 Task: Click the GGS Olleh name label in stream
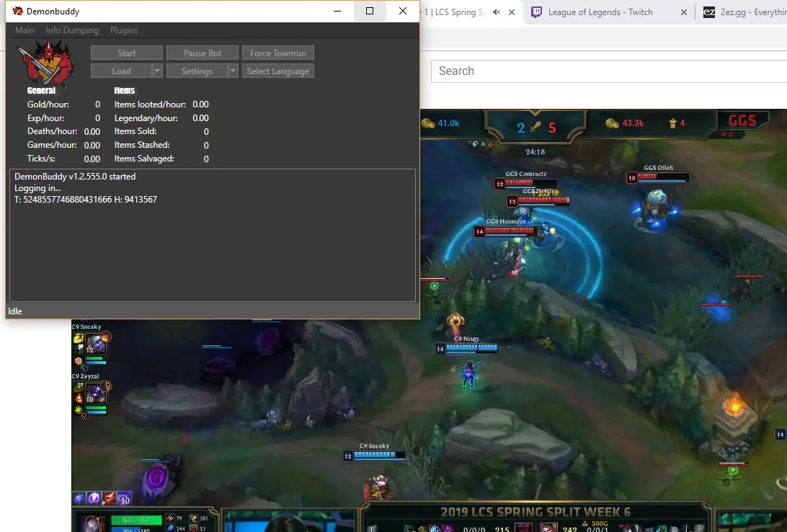tap(658, 168)
